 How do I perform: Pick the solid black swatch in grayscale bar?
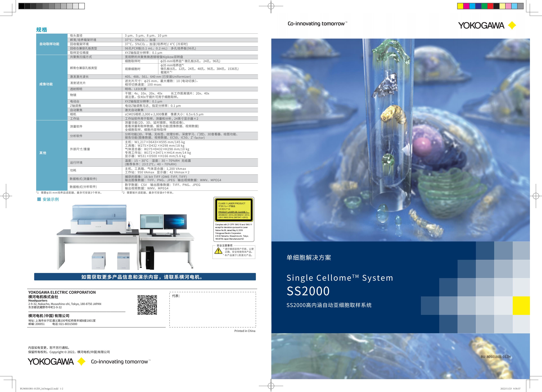(22, 6)
